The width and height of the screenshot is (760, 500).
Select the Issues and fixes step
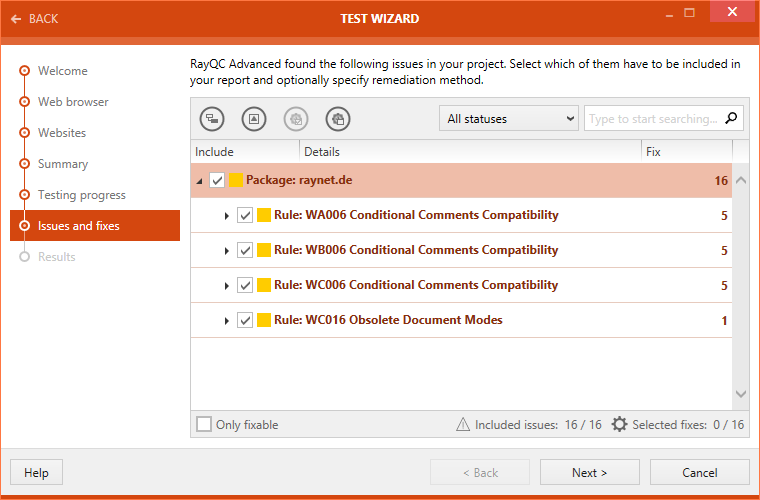pos(95,226)
